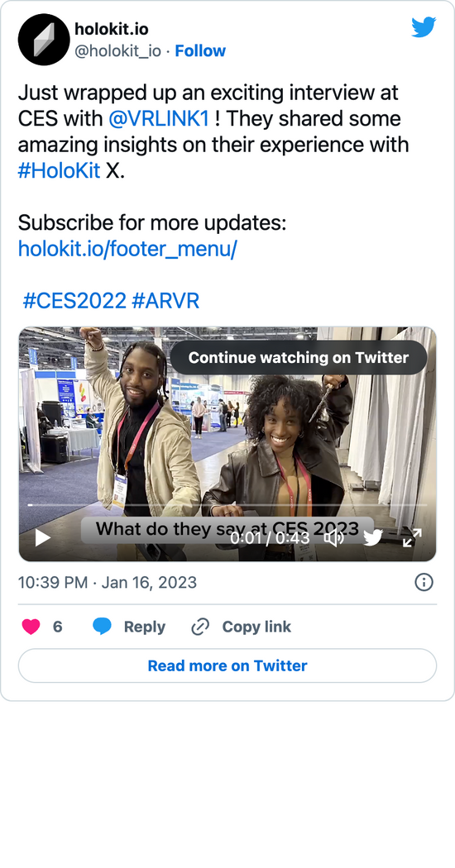Open the tweet timestamp 10:39 PM Jan 16, 2023
Viewport: 455px width, 868px height.
(108, 582)
